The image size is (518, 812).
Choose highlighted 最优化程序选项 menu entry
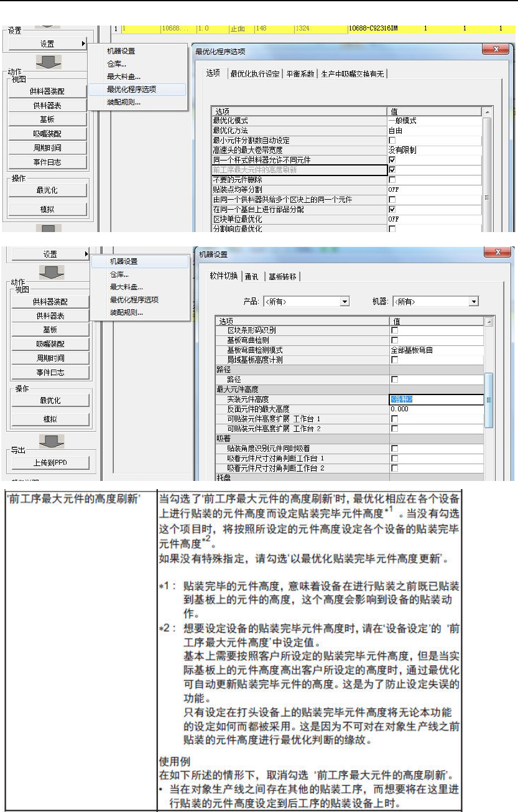(x=137, y=90)
